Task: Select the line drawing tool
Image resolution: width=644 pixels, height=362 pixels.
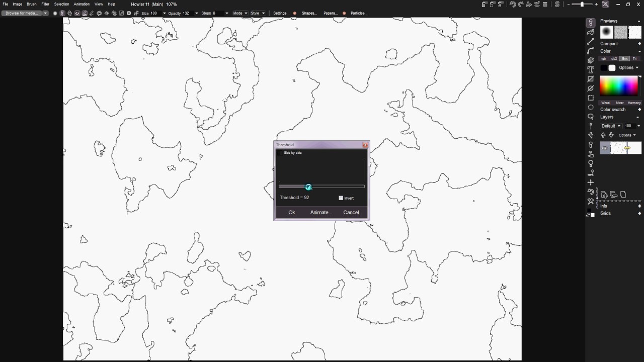Action: tap(591, 41)
